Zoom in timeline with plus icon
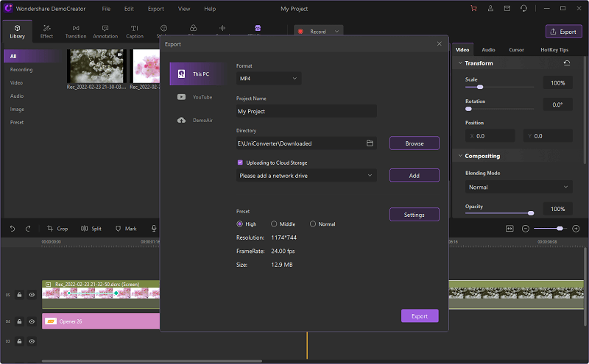This screenshot has height=364, width=589. click(576, 229)
